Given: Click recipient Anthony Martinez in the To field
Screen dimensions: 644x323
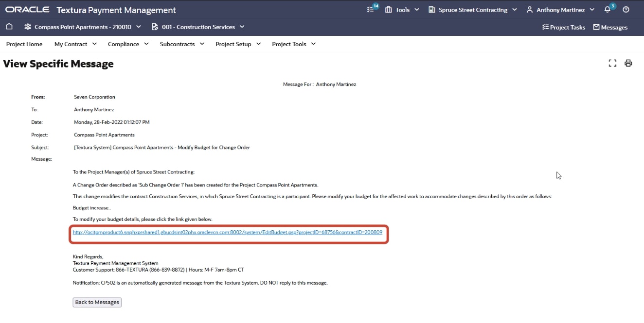Looking at the screenshot, I should (x=94, y=109).
